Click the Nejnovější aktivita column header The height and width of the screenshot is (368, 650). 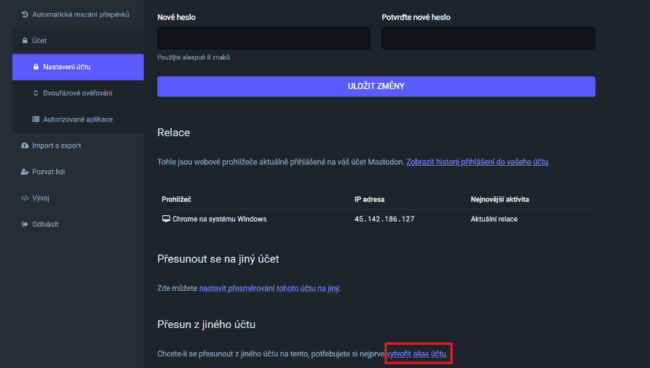pyautogui.click(x=500, y=199)
